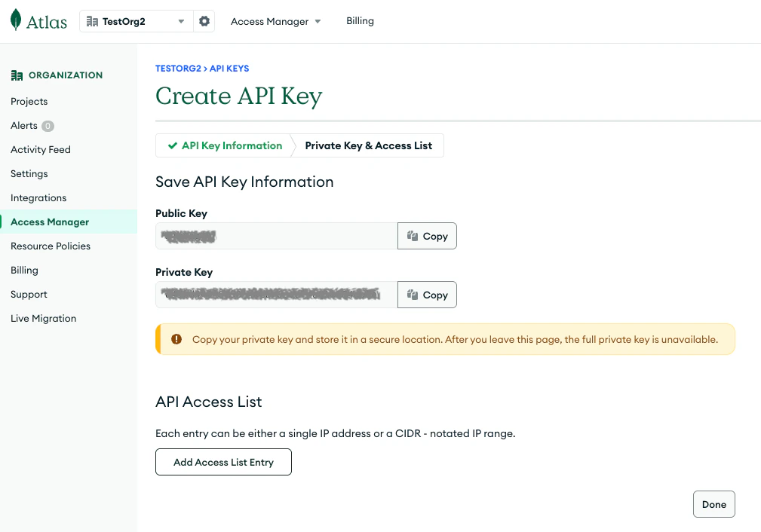The width and height of the screenshot is (761, 532).
Task: Open the organization settings gear icon
Action: 204,21
